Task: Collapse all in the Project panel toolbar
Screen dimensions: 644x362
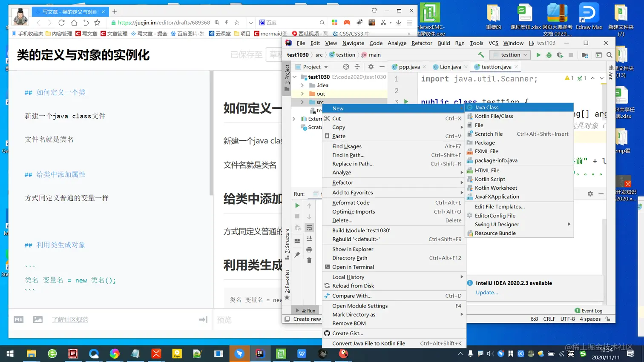Action: click(357, 67)
